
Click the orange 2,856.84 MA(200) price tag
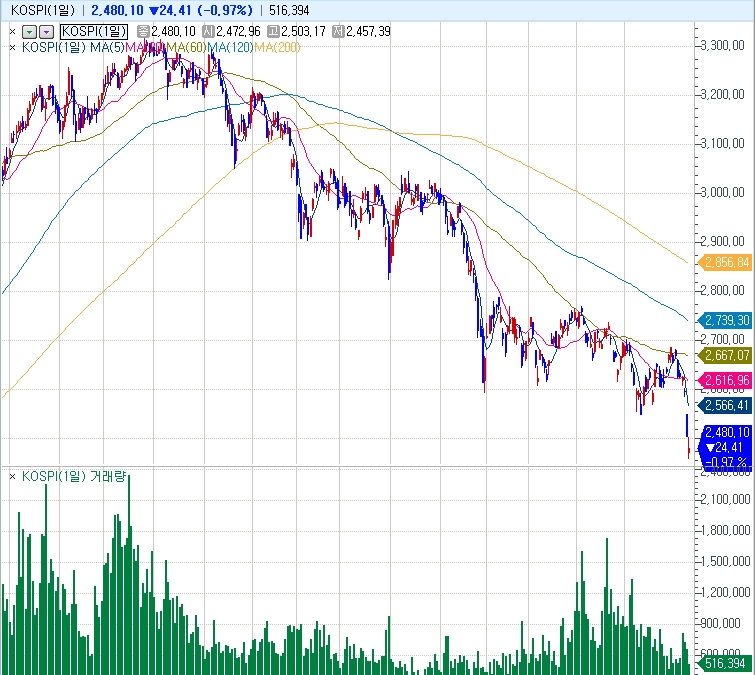(x=725, y=262)
